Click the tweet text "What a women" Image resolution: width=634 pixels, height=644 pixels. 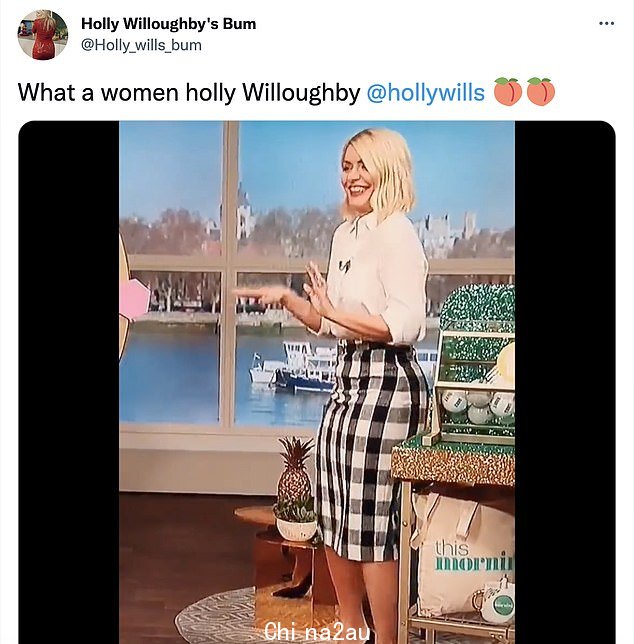pyautogui.click(x=98, y=92)
